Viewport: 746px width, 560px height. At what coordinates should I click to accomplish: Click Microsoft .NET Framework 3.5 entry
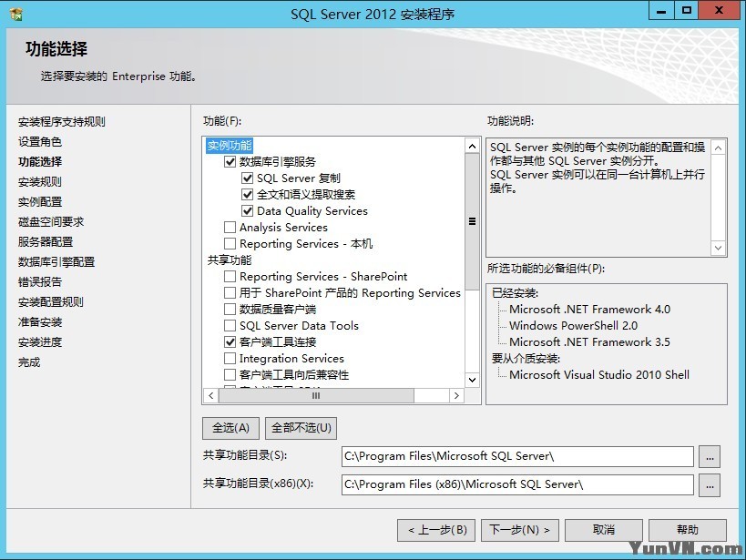pyautogui.click(x=589, y=342)
